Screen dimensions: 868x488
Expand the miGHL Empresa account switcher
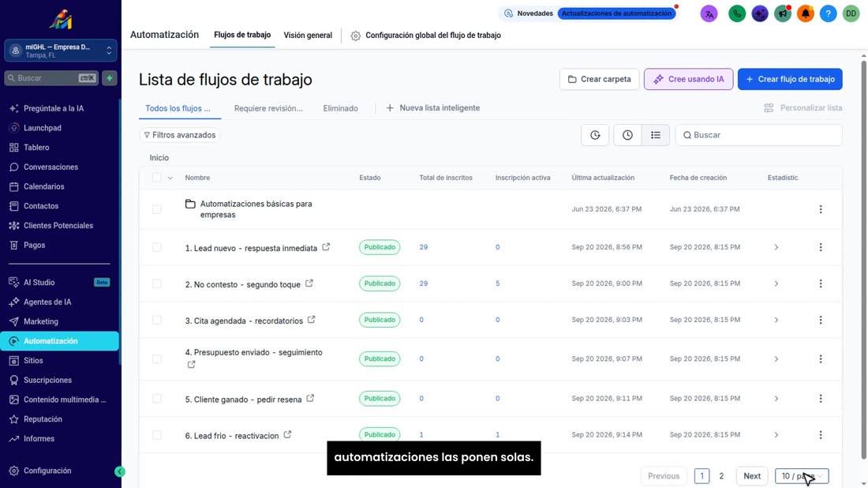(61, 51)
